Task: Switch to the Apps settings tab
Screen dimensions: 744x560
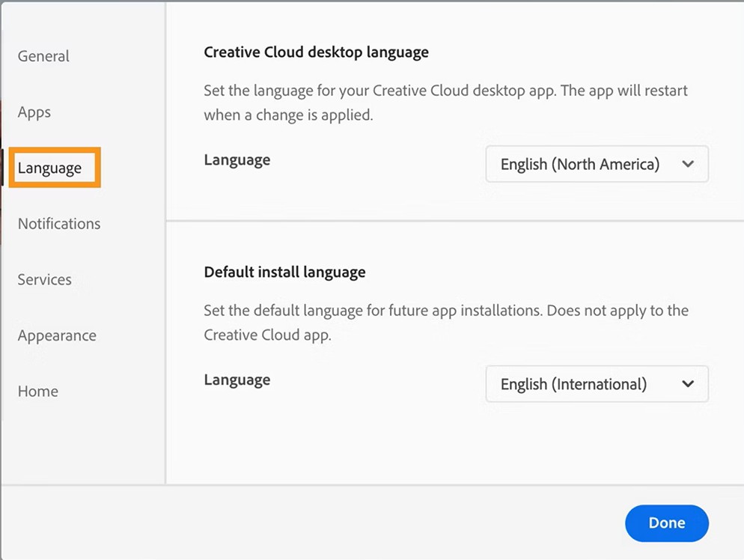Action: [34, 112]
